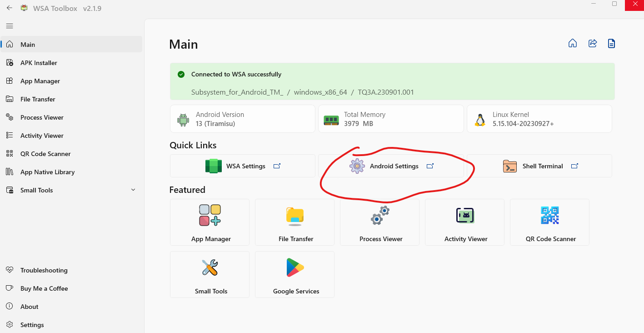Click Buy Me a Coffee link
Image resolution: width=644 pixels, height=333 pixels.
tap(72, 288)
